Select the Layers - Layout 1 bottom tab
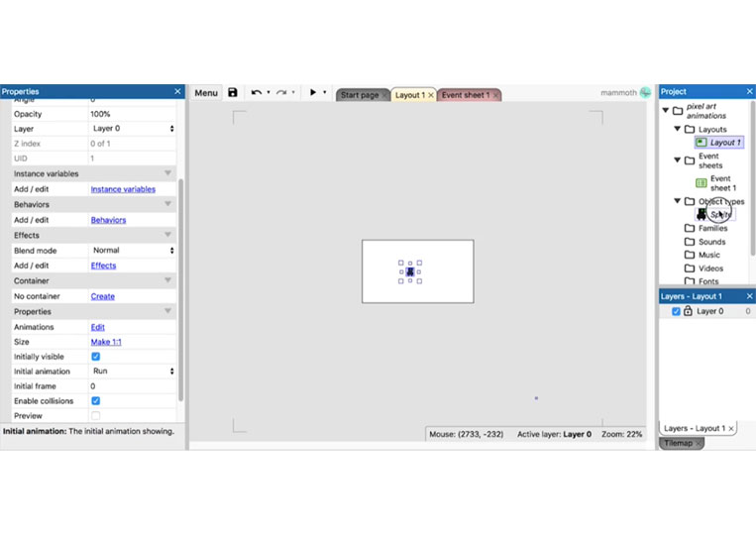The image size is (756, 536). pyautogui.click(x=698, y=428)
